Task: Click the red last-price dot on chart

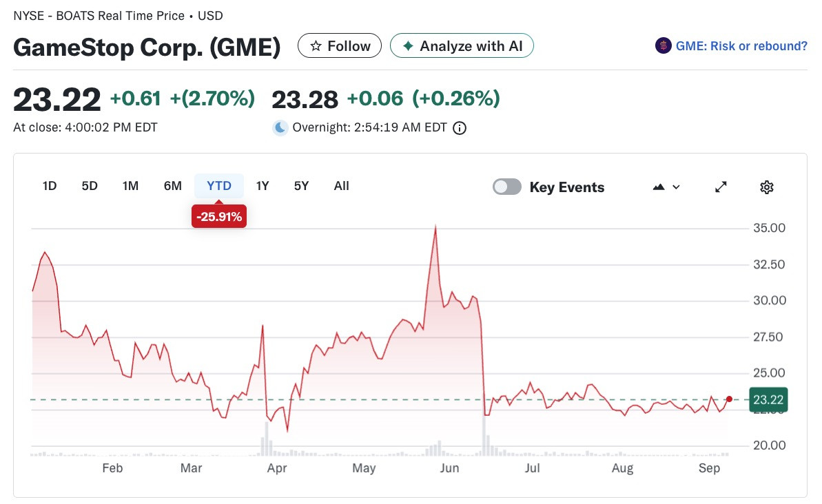Action: (729, 399)
